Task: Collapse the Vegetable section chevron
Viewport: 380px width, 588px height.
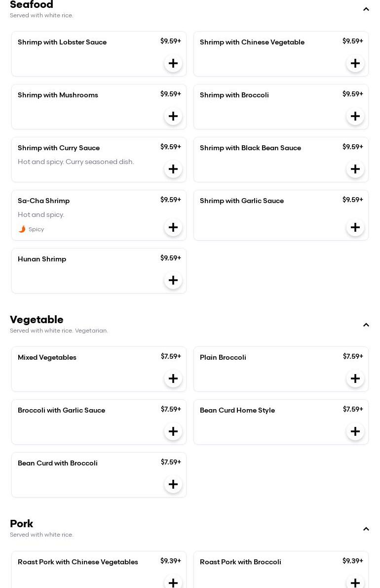Action: (x=366, y=325)
